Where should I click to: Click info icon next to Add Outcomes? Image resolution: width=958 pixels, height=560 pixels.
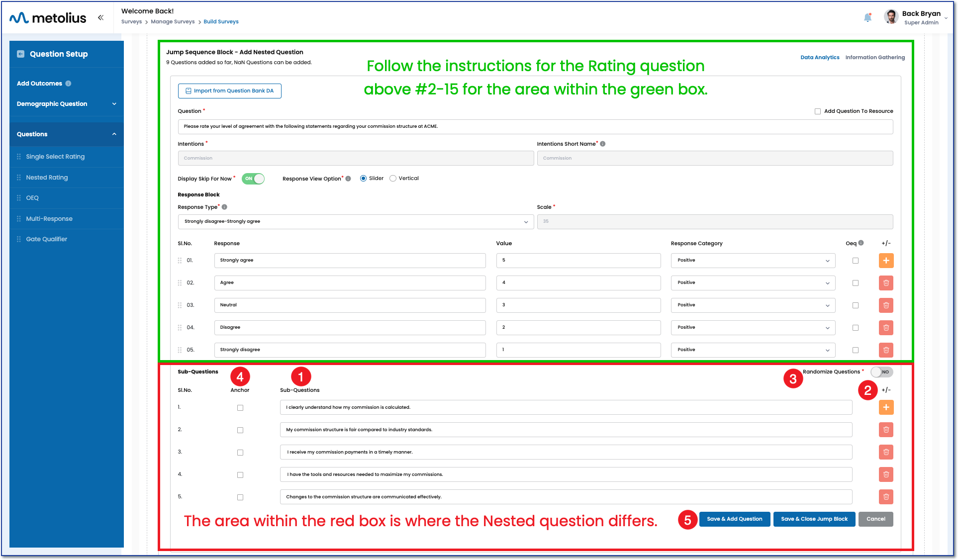(x=68, y=84)
